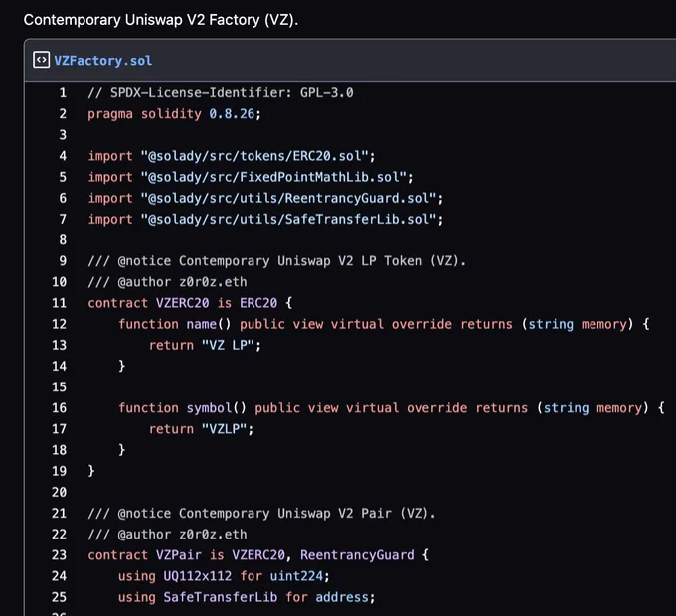This screenshot has width=676, height=616.
Task: Click the closing brace on line 19
Action: coord(91,471)
